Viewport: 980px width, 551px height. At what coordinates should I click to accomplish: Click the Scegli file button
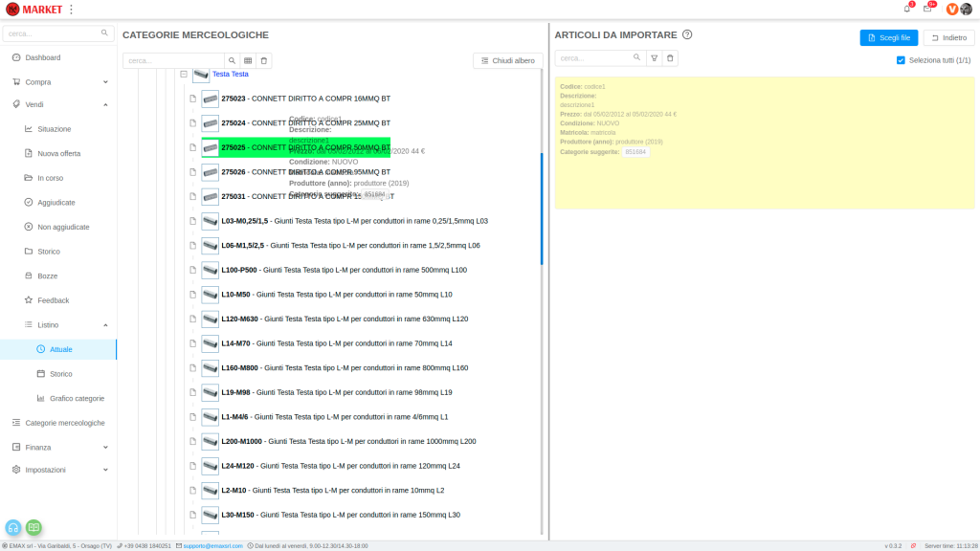click(888, 37)
